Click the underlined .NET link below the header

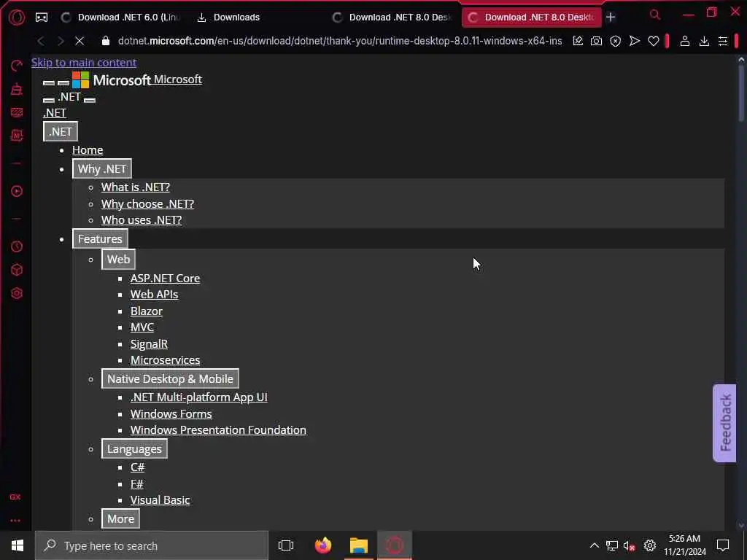[55, 113]
